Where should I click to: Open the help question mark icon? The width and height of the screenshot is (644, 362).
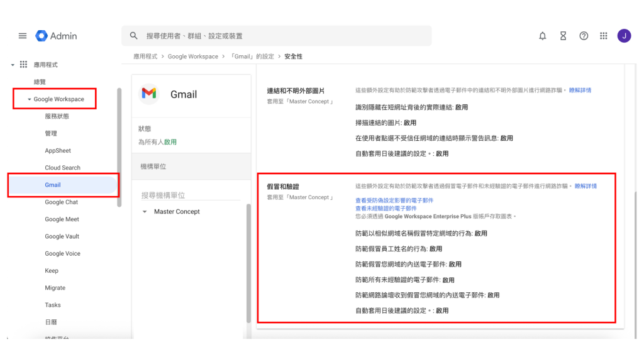(x=584, y=36)
